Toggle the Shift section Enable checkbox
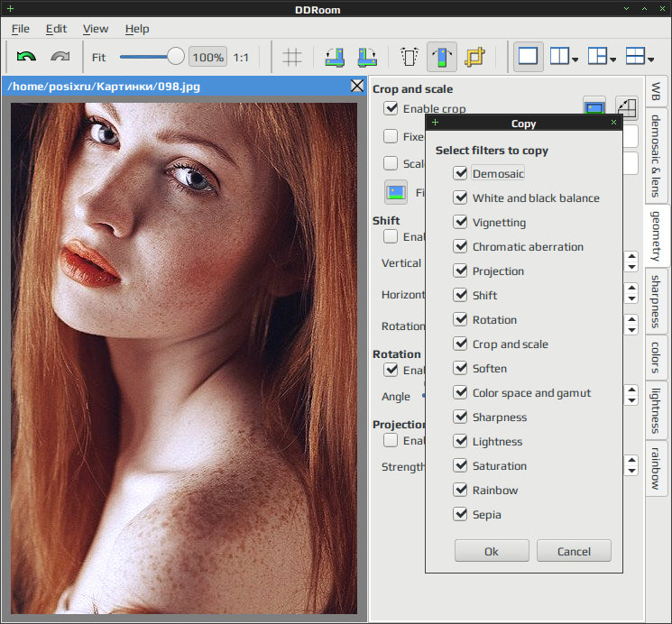 click(391, 236)
